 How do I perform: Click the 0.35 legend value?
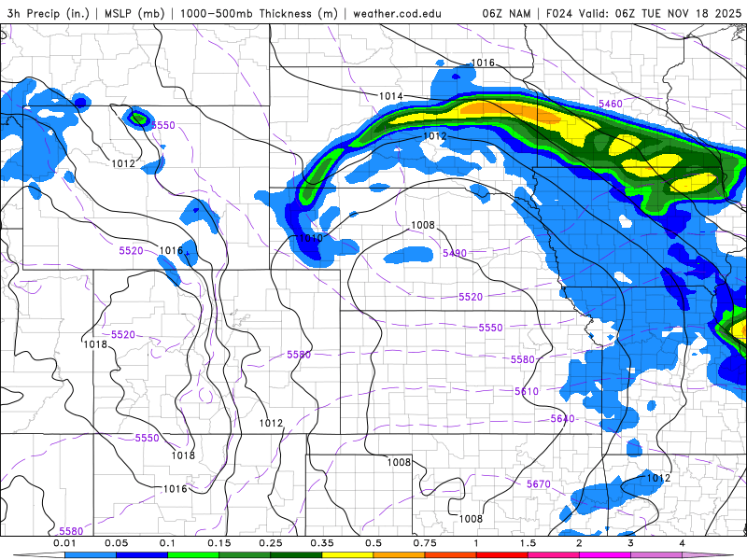tap(322, 543)
